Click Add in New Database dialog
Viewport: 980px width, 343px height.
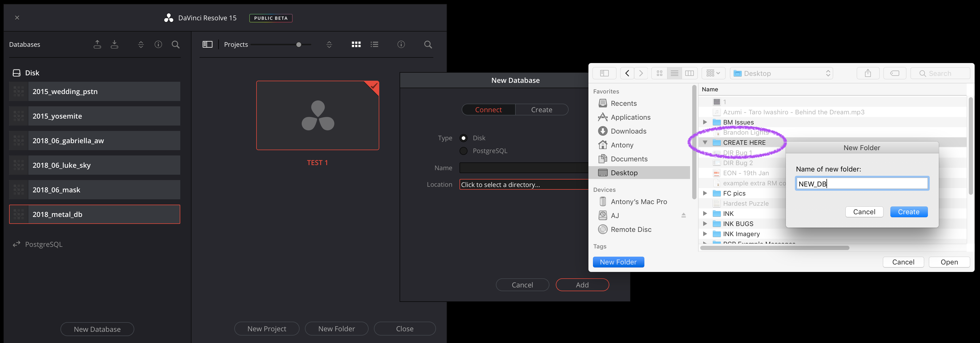pyautogui.click(x=582, y=285)
